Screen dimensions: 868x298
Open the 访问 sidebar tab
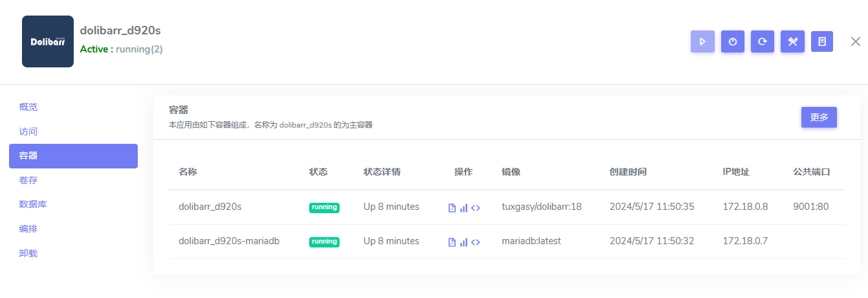[x=28, y=132]
